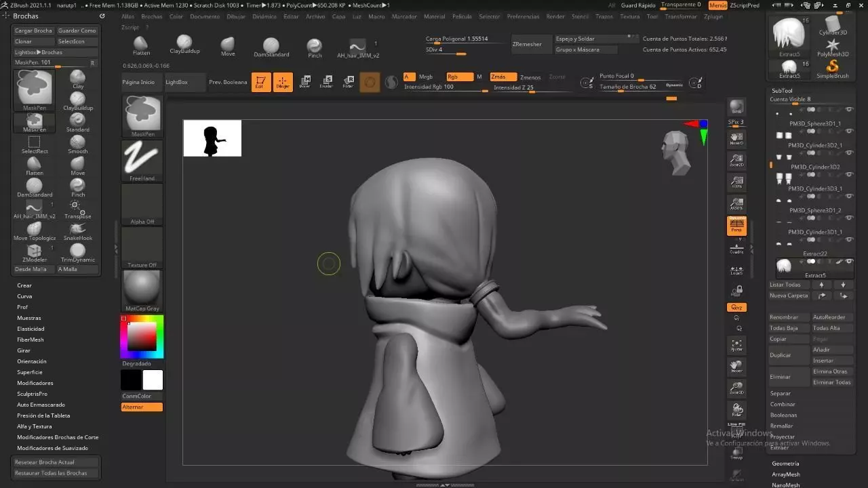Click the Intensidad Z slider
868x488 pixels.
click(x=526, y=88)
